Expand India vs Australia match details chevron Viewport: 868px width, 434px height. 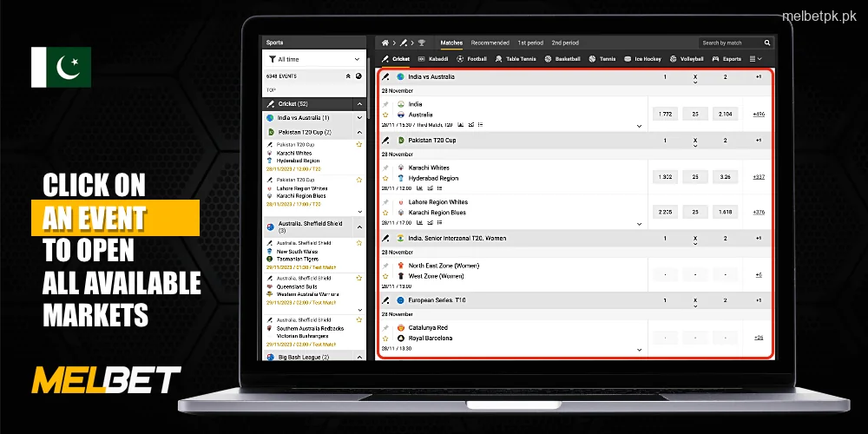639,126
